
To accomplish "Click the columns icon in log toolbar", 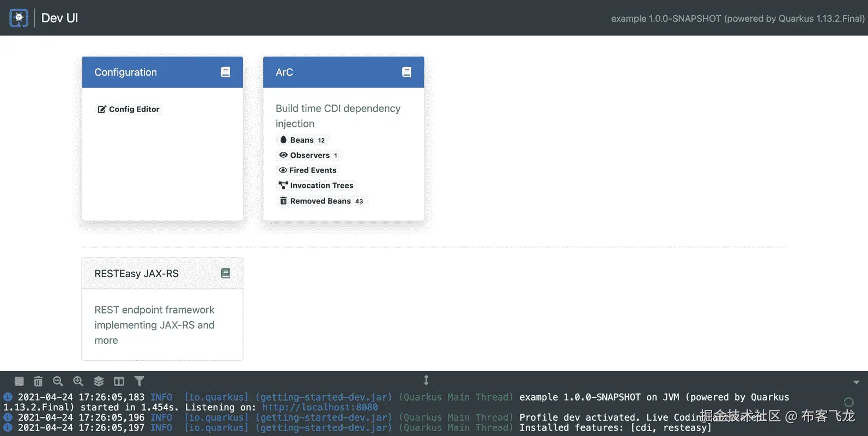I will 119,381.
